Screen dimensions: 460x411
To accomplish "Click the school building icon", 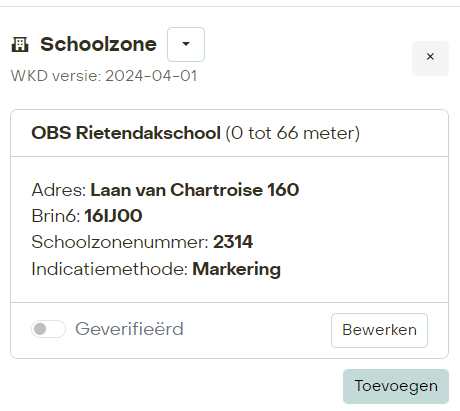I will 20,45.
